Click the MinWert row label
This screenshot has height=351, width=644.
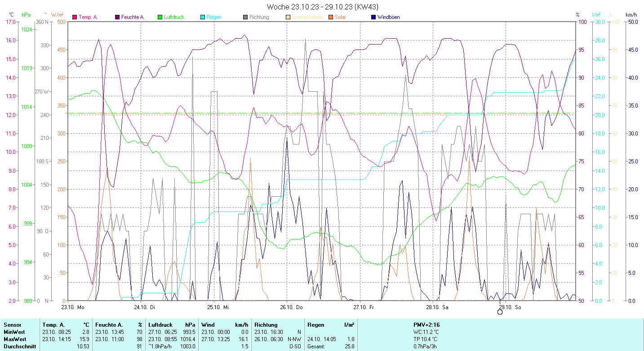(x=13, y=332)
